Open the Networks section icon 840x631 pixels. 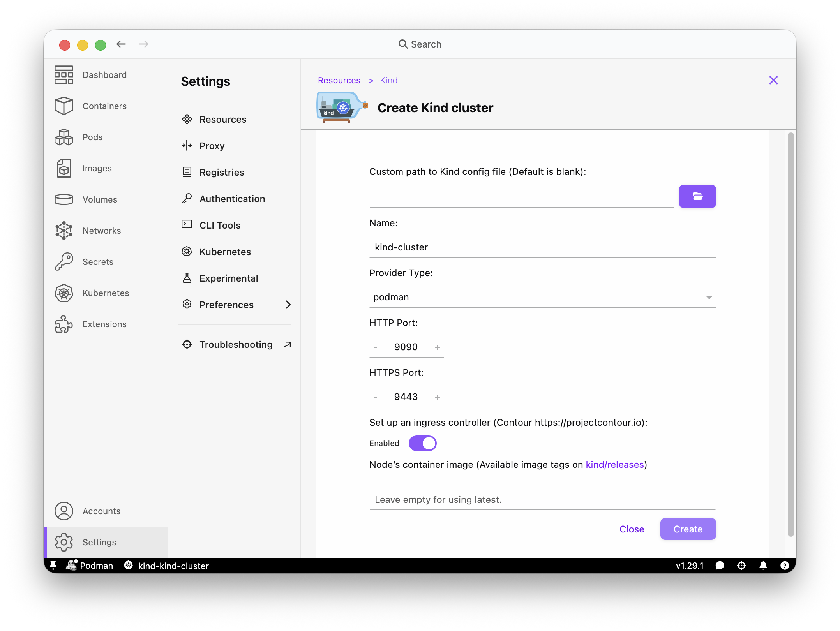pyautogui.click(x=64, y=231)
